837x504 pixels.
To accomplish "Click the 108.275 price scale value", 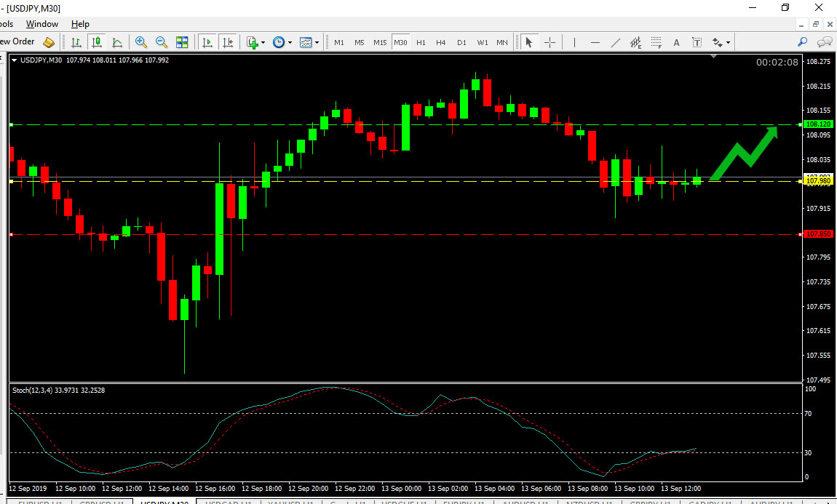I will pyautogui.click(x=818, y=62).
